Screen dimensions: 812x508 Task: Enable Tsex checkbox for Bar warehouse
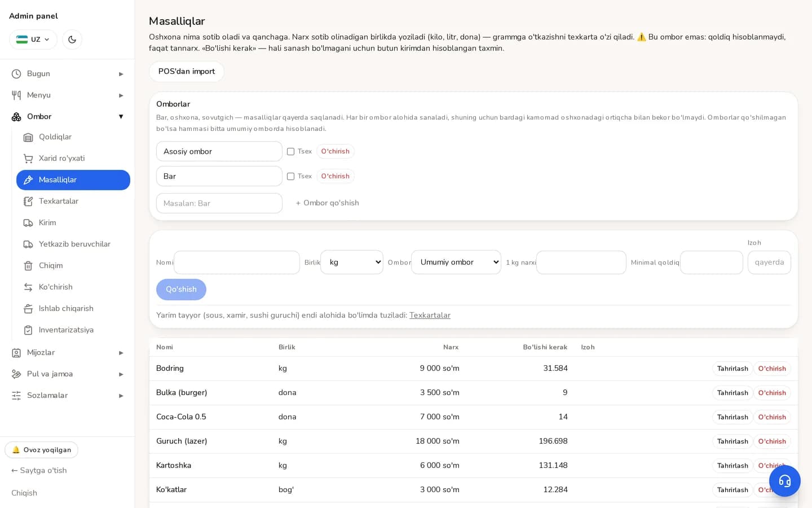pos(290,176)
